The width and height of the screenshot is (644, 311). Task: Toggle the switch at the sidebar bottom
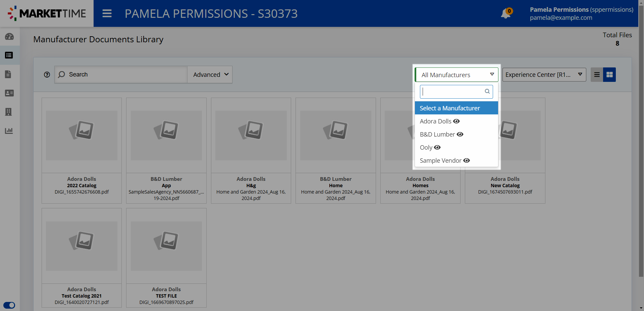pos(9,305)
